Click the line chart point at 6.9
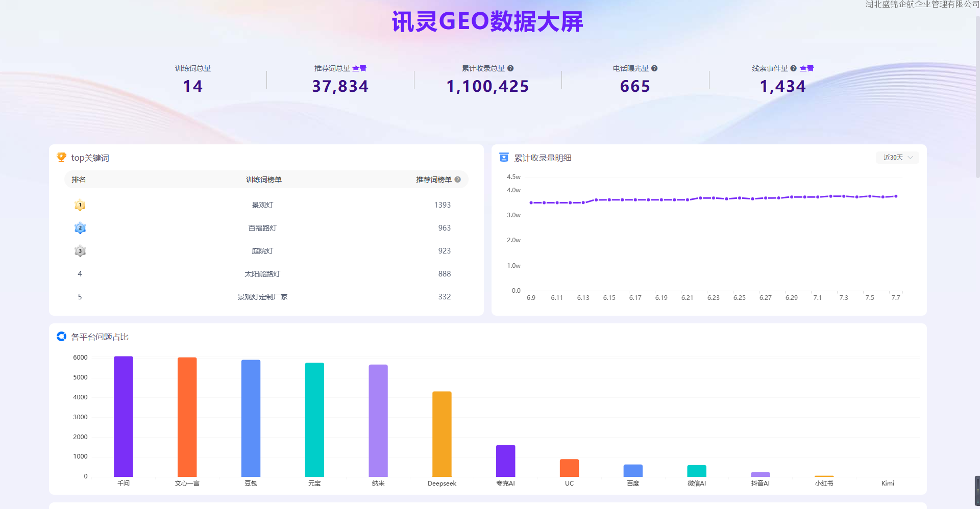Screen dimensions: 980x509 531,202
